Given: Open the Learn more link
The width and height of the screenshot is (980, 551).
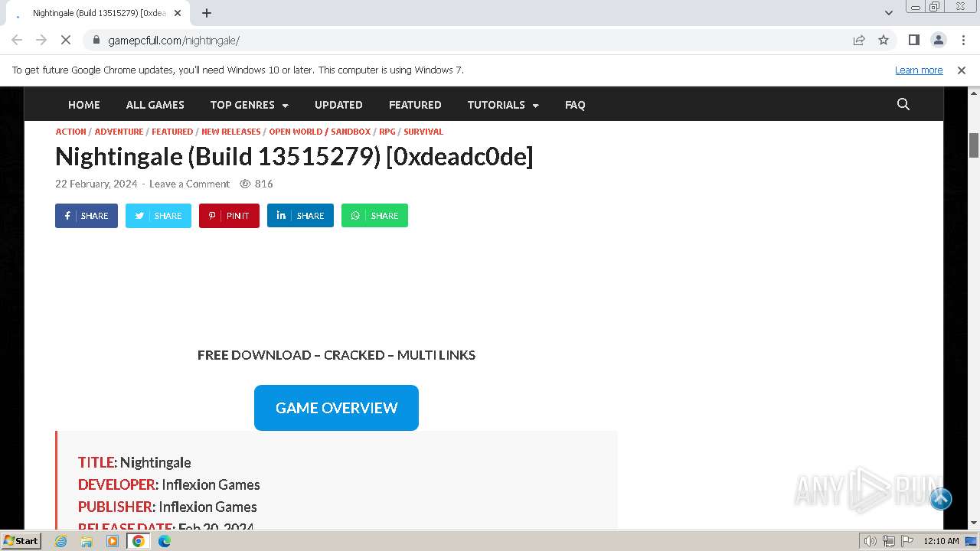Looking at the screenshot, I should tap(919, 70).
